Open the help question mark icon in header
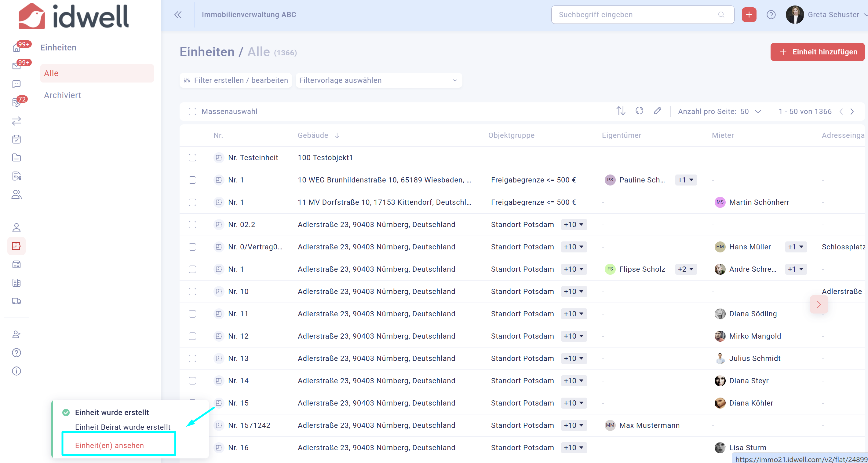Viewport: 868px width, 463px height. pos(771,14)
